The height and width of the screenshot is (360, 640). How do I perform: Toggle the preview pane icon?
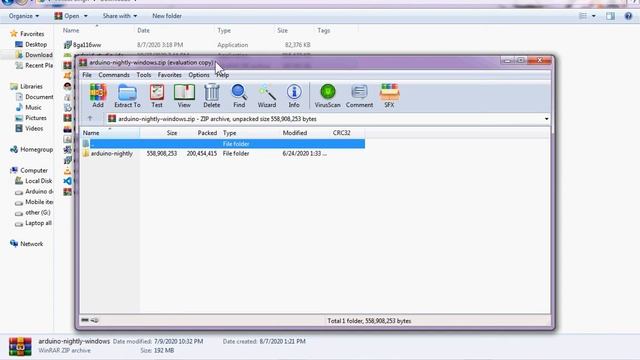click(x=610, y=16)
